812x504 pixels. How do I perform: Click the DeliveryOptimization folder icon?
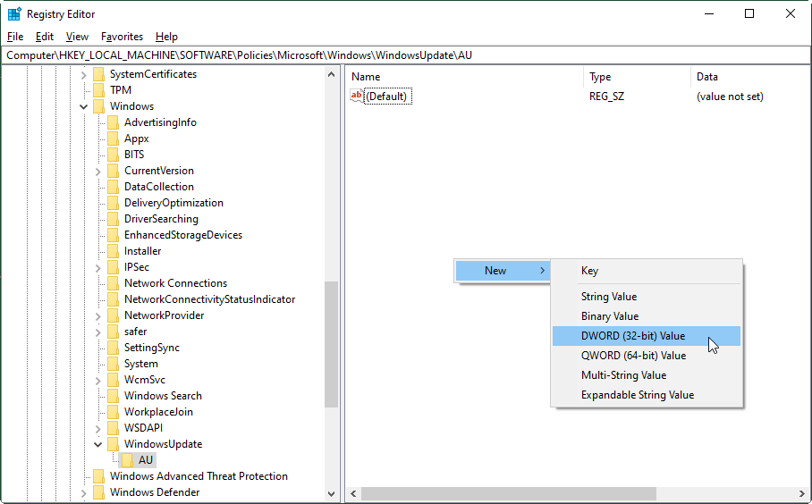coord(113,203)
